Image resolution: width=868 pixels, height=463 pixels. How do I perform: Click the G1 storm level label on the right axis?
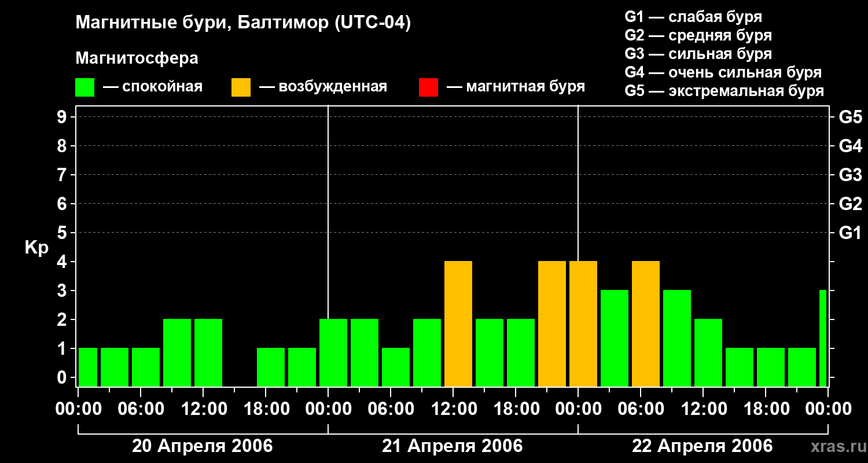(851, 233)
